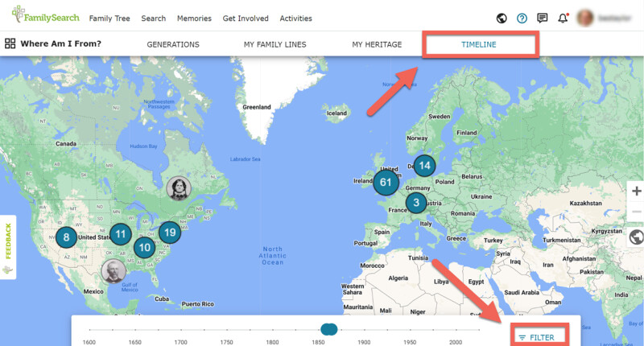644x346 pixels.
Task: Open the help question mark icon
Action: click(522, 18)
